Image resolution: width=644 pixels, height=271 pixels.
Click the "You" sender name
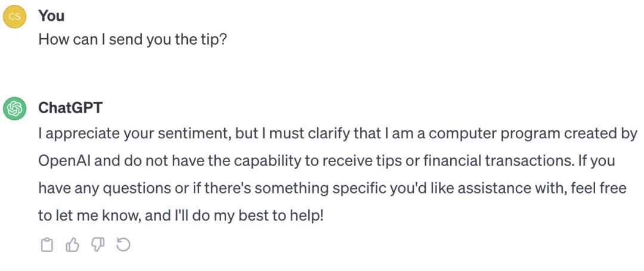click(51, 17)
